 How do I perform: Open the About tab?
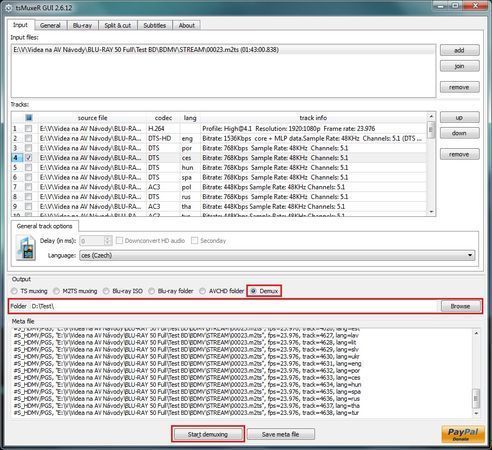click(187, 25)
